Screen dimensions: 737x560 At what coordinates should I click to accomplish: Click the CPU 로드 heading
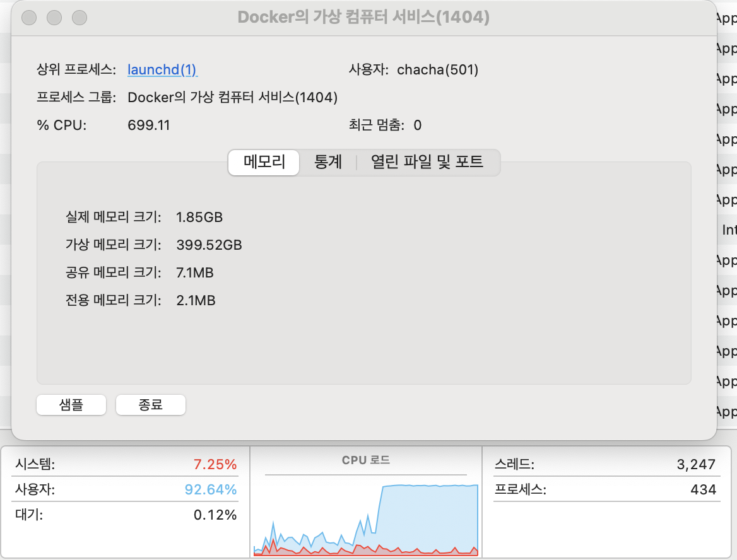(366, 460)
